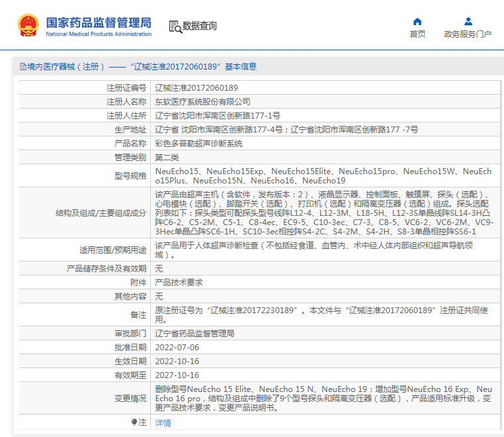Select the 删除型号NeuEcho 15 Elite change text
Screen dimensions: 504x437
(x=323, y=399)
